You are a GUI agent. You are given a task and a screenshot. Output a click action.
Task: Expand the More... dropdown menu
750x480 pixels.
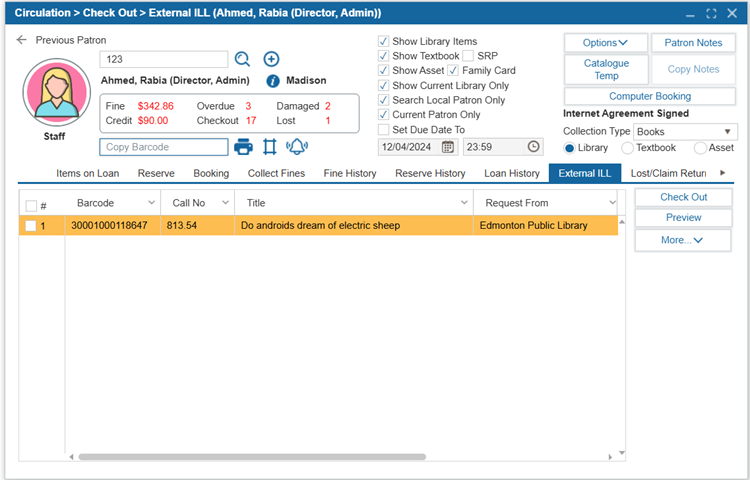point(683,240)
